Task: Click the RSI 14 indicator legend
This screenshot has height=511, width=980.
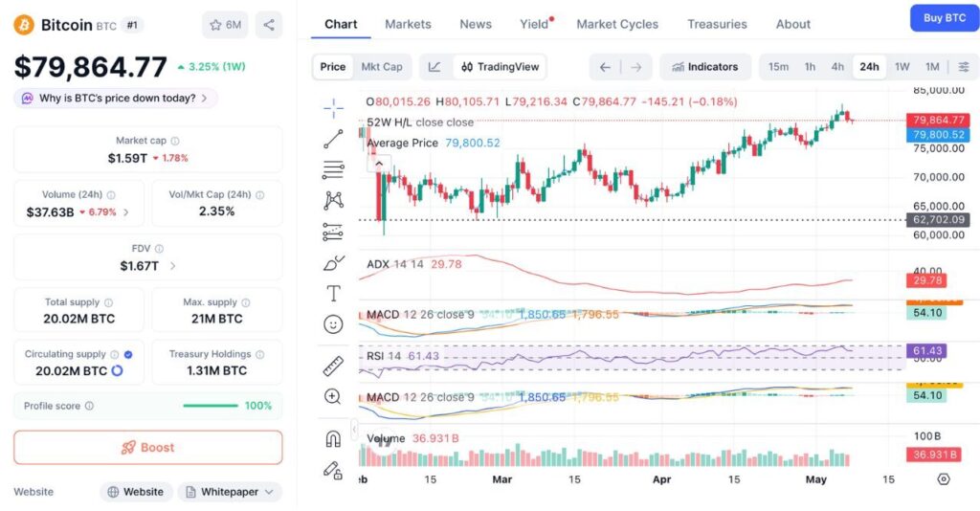Action: (403, 356)
